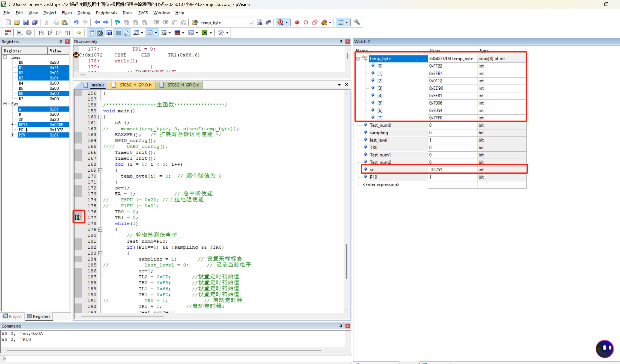The width and height of the screenshot is (620, 364).
Task: Start or stop the debug session
Action: [x=280, y=22]
